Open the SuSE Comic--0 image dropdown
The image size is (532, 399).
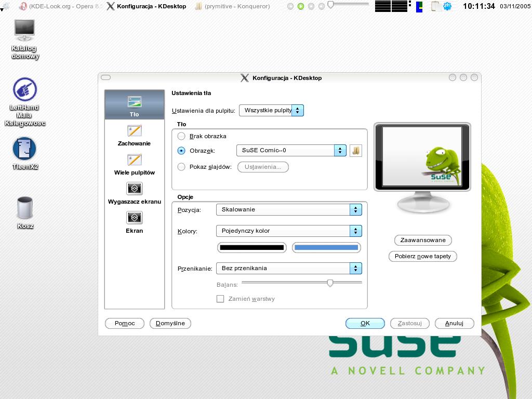pyautogui.click(x=291, y=150)
